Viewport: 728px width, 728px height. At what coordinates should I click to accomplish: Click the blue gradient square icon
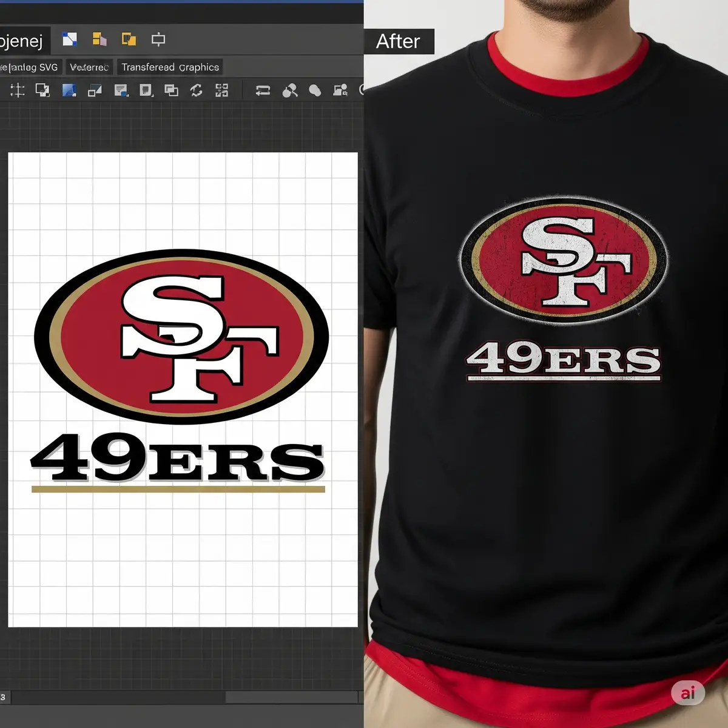[69, 90]
